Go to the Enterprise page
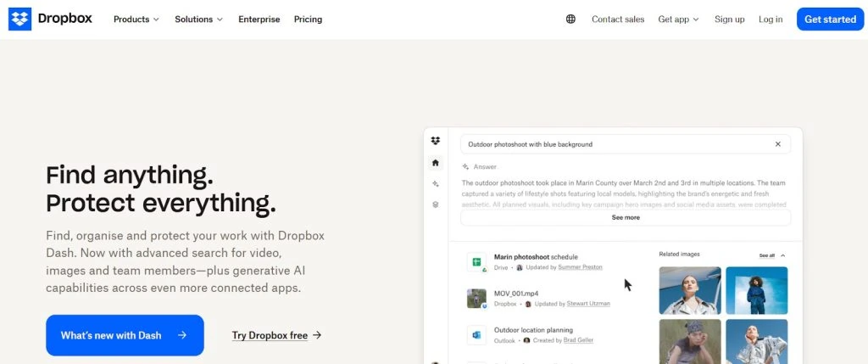868x364 pixels. click(259, 20)
